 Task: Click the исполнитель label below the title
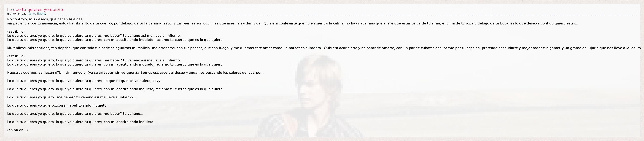tap(17, 14)
